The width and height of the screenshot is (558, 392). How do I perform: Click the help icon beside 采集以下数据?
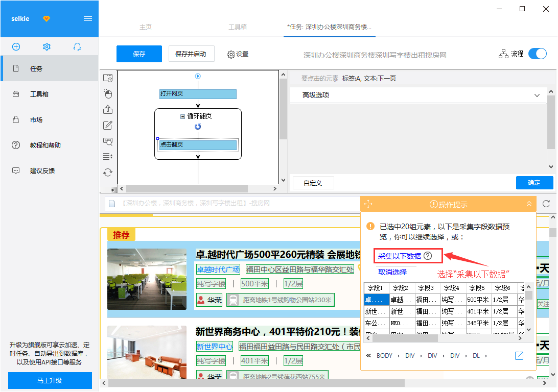428,256
